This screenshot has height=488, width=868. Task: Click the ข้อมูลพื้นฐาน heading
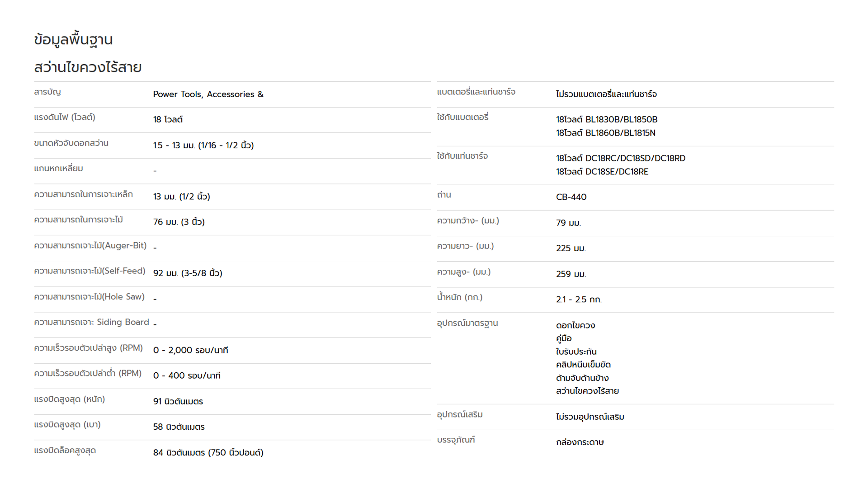point(73,40)
